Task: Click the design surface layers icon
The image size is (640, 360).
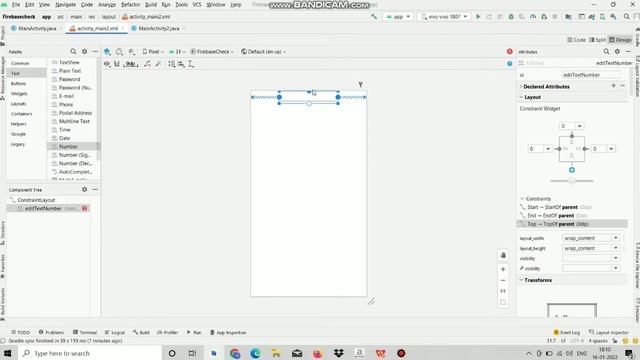Action: pos(107,52)
